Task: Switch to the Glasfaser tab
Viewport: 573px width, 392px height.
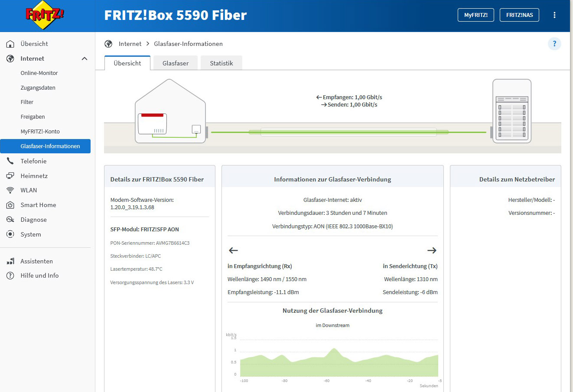Action: [x=176, y=63]
